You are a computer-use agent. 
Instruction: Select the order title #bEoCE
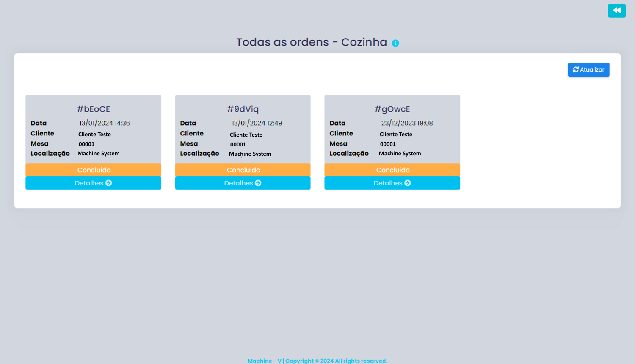point(94,109)
